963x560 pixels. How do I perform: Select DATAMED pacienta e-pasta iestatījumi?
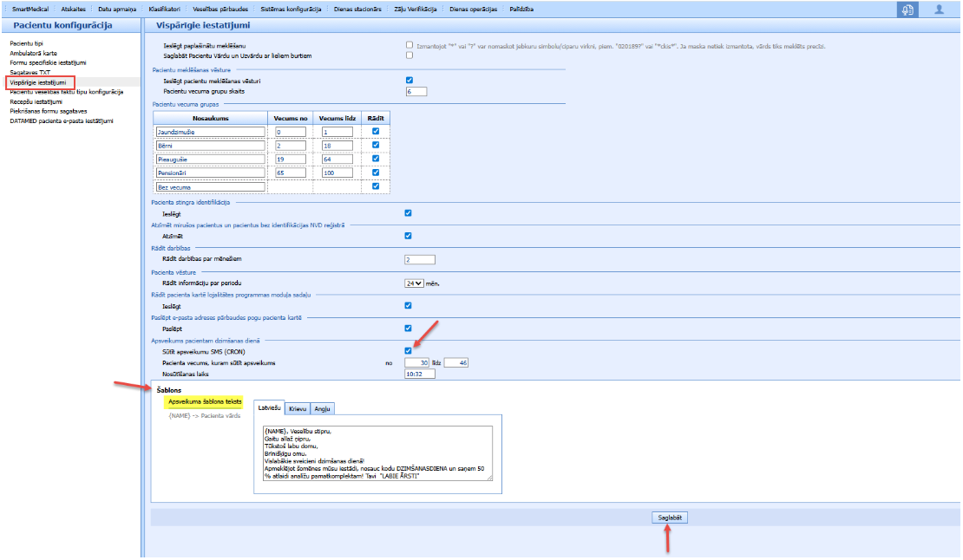(x=62, y=121)
